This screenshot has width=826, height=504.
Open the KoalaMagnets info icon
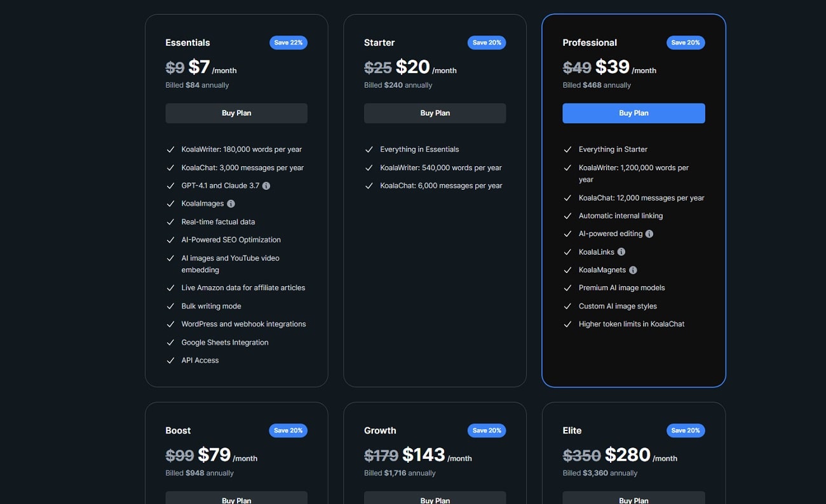point(632,269)
